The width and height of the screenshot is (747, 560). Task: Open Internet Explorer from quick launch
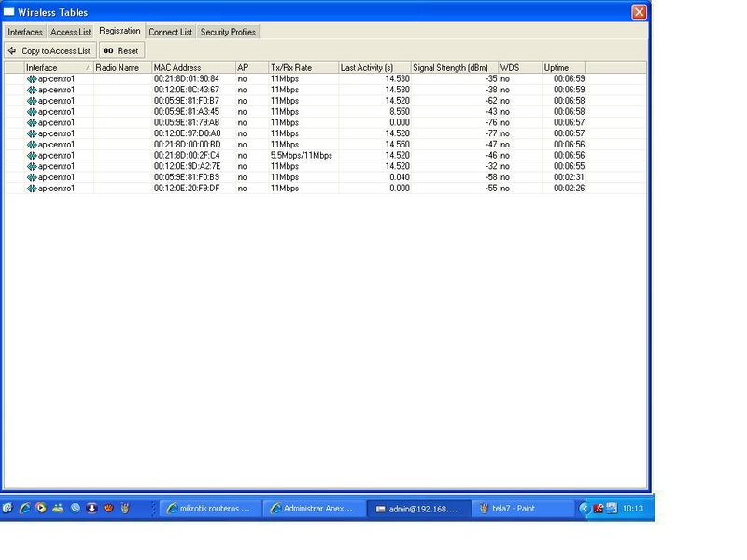click(24, 508)
